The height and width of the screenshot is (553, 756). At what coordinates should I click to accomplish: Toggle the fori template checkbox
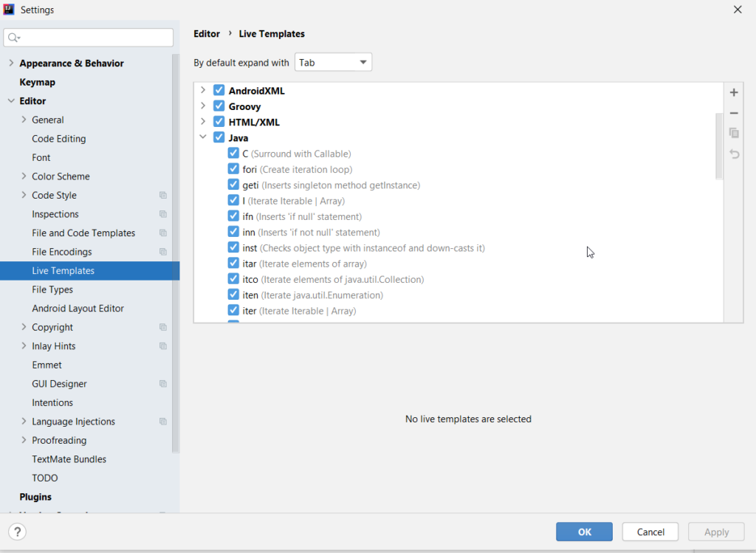click(234, 170)
